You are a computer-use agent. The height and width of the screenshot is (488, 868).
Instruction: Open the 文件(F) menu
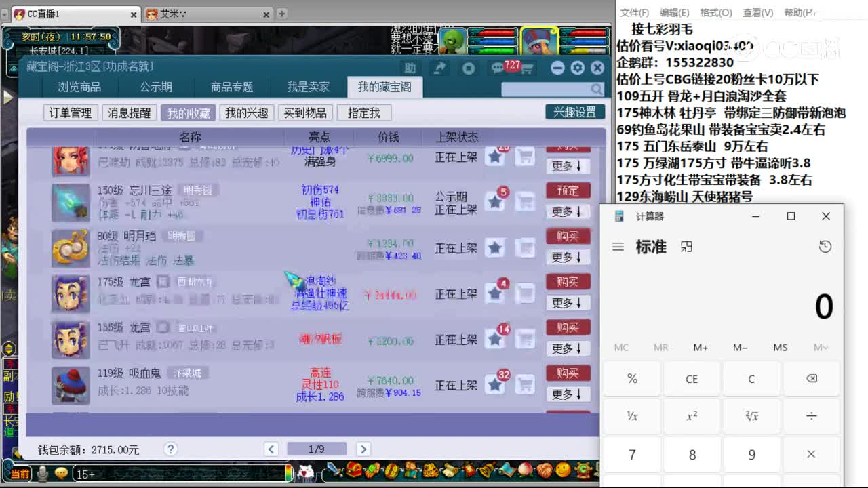pyautogui.click(x=634, y=12)
